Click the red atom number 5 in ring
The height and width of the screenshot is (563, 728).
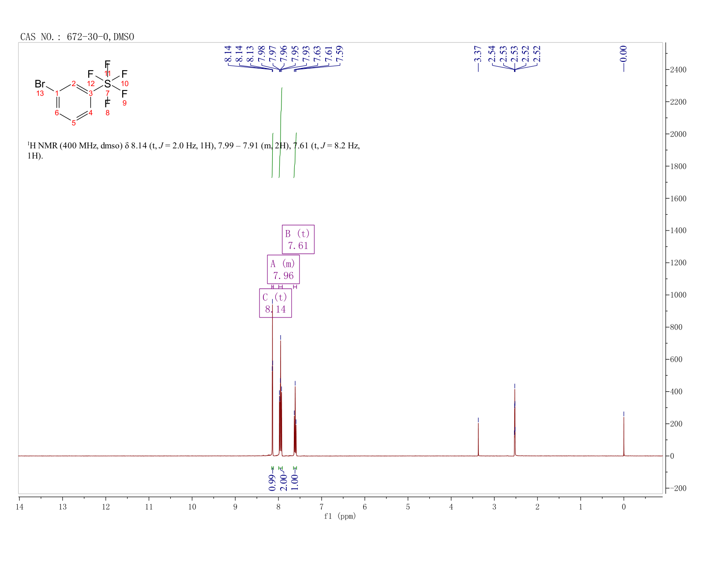[x=74, y=123]
